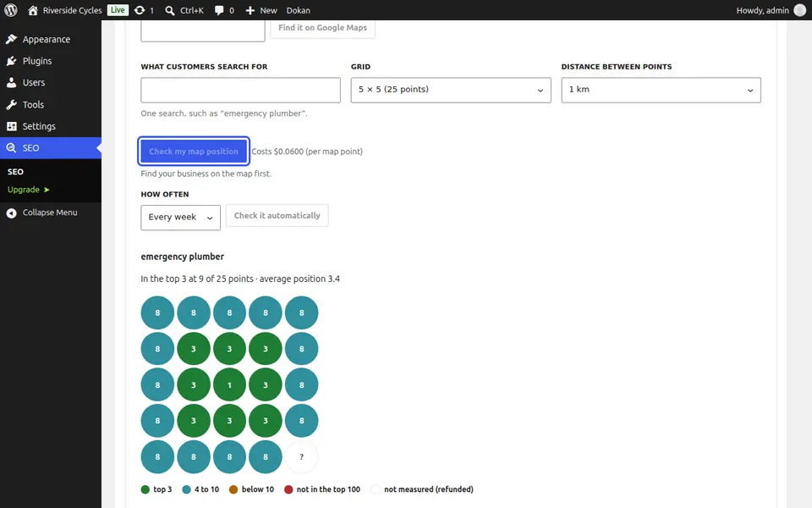Click the red not in top 100 dot
Image resolution: width=812 pixels, height=508 pixels.
point(288,489)
